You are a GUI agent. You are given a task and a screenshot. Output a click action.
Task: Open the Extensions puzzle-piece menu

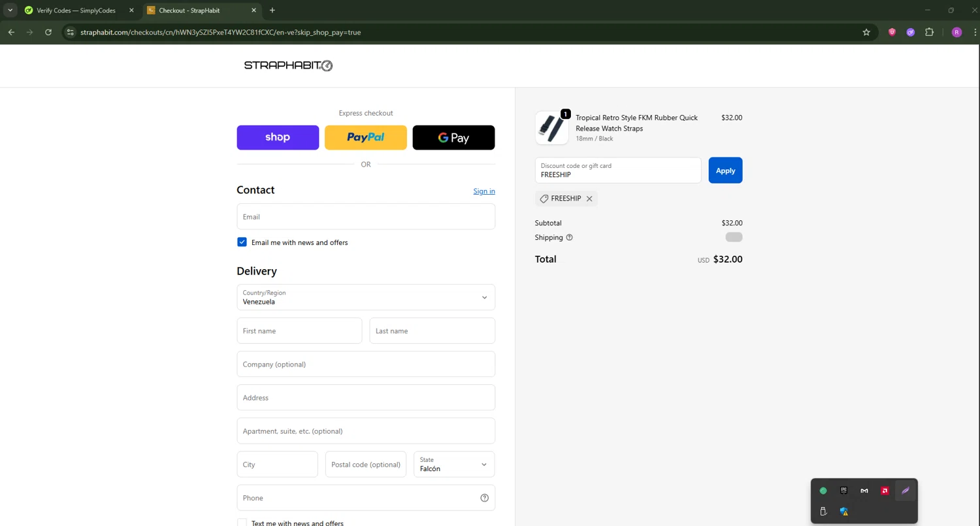point(929,32)
